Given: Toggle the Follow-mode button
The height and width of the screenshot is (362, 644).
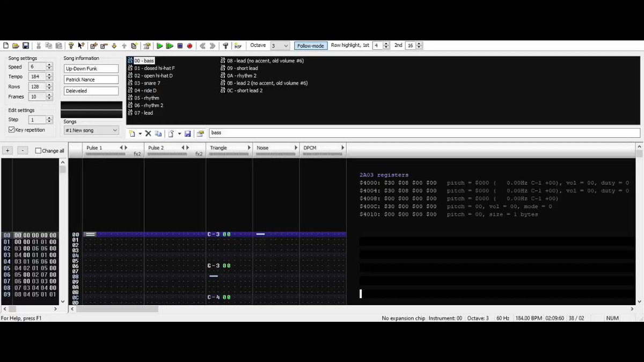Looking at the screenshot, I should [311, 46].
